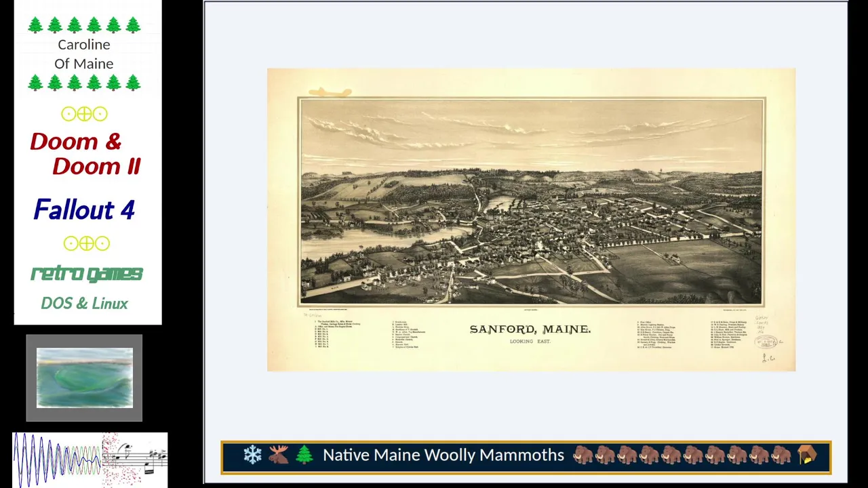
Task: Open the green wave painting thumbnail
Action: coord(85,378)
